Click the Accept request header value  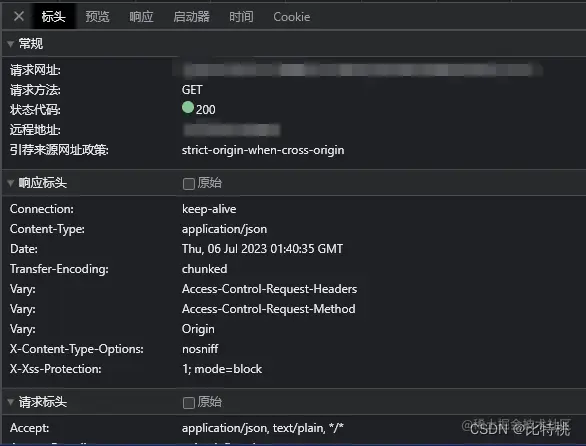point(263,428)
